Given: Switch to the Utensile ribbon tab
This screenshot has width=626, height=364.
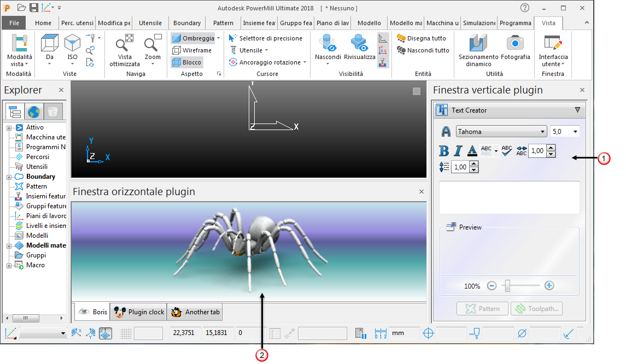Looking at the screenshot, I should pos(150,23).
